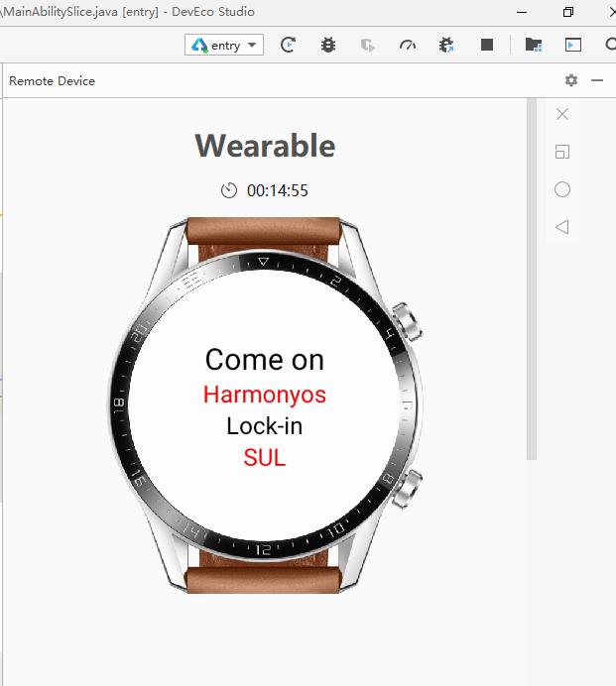Click the Wearable device title
Viewport: 616px width, 686px height.
click(x=265, y=146)
